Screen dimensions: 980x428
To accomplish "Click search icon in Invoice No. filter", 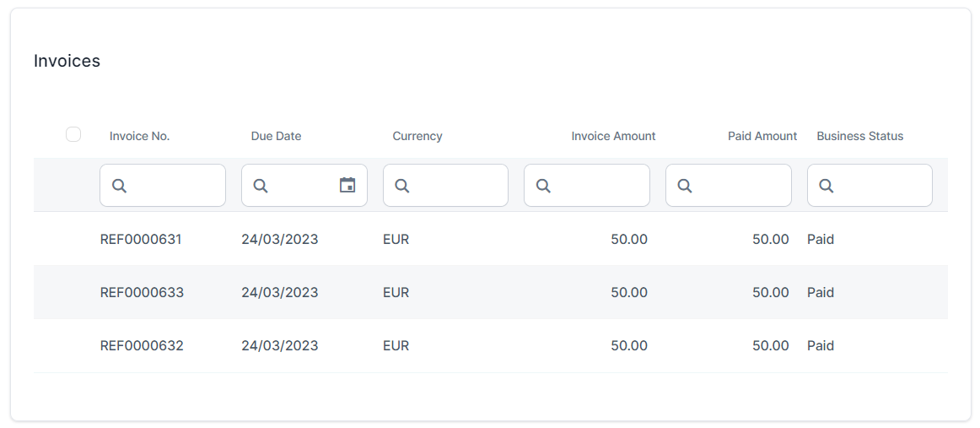I will click(119, 186).
